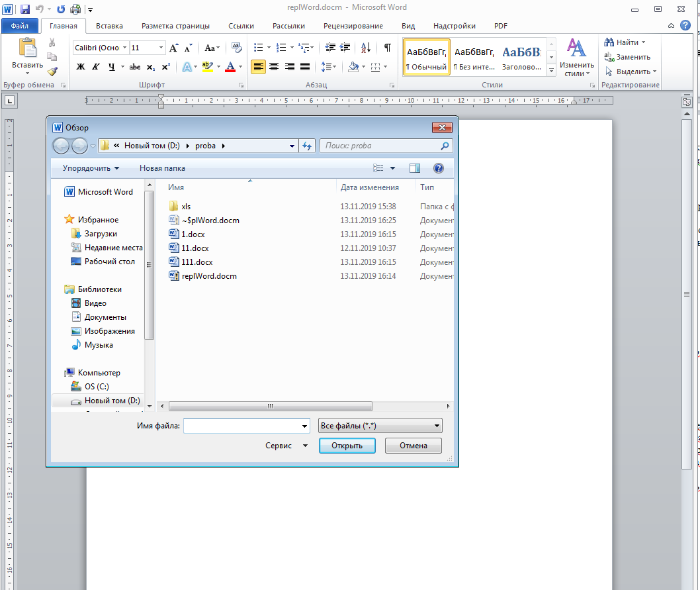This screenshot has height=590, width=700.
Task: Open the Text Effects icon
Action: (187, 67)
